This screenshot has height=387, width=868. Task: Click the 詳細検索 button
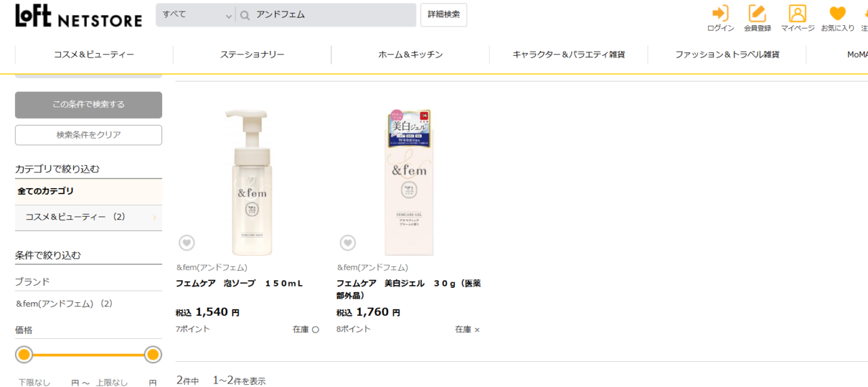tap(443, 15)
